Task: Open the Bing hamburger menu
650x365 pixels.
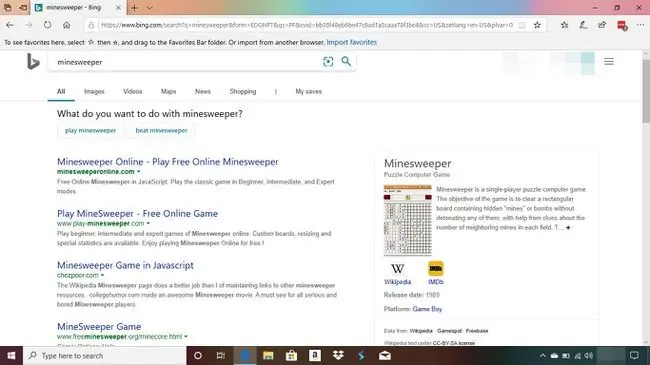Action: pos(609,61)
